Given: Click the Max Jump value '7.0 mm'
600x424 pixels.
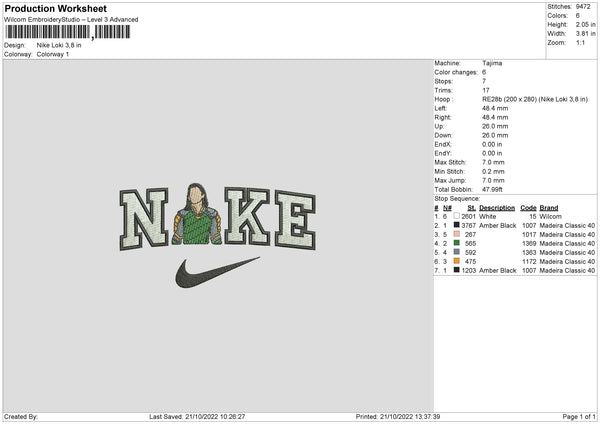Looking at the screenshot, I should coord(493,180).
